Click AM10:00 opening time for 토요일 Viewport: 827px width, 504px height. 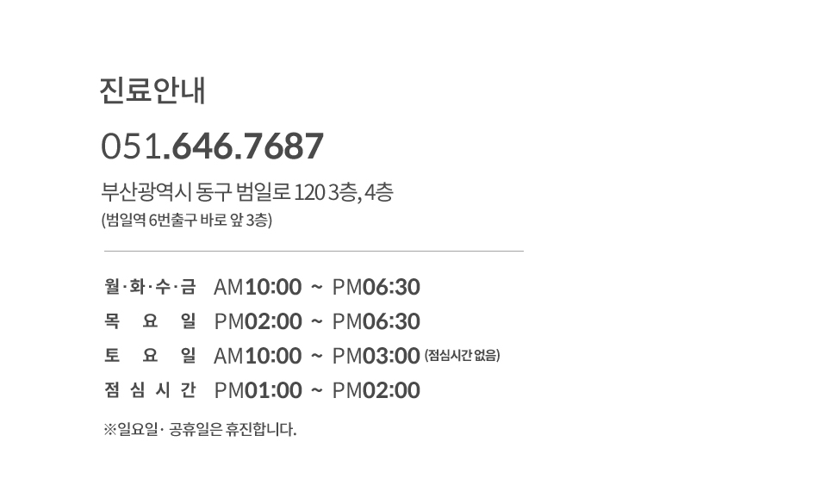pyautogui.click(x=258, y=356)
